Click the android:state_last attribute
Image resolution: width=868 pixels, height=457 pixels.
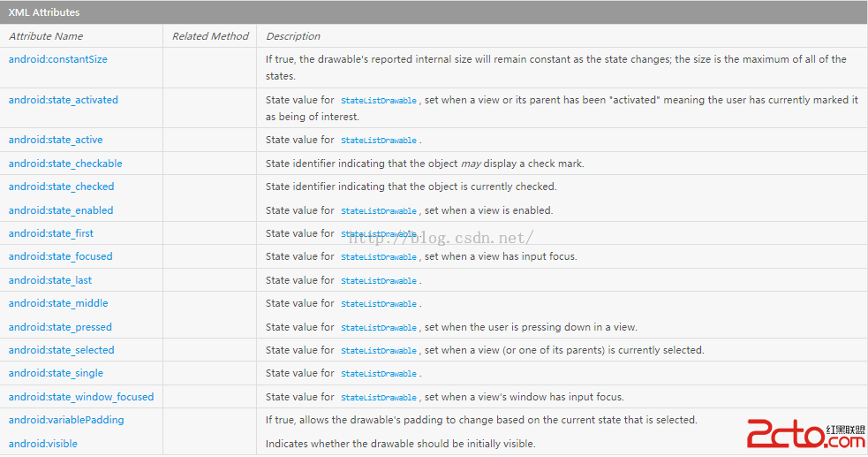click(50, 280)
